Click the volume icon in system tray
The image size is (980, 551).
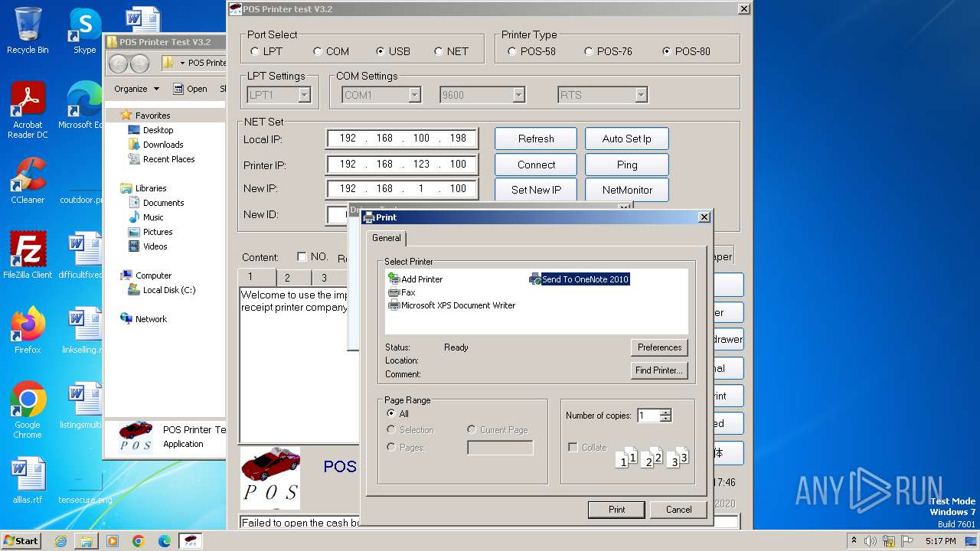point(871,541)
